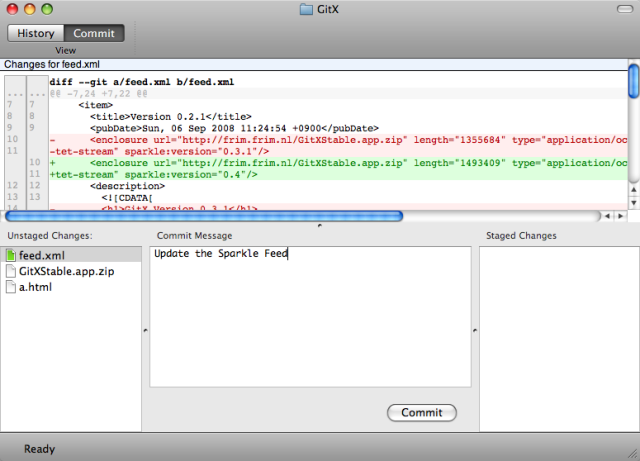Click the diff scroll up arrow

tap(633, 189)
